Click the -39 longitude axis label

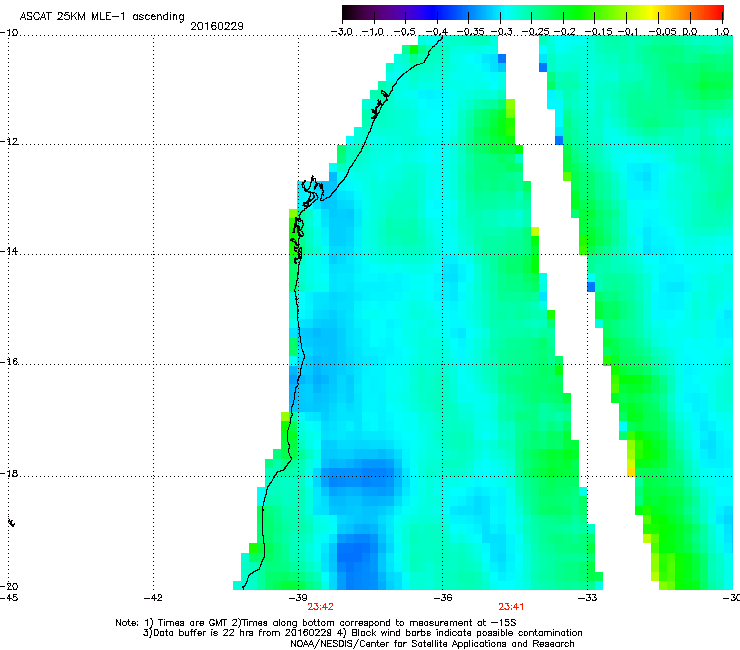298,598
